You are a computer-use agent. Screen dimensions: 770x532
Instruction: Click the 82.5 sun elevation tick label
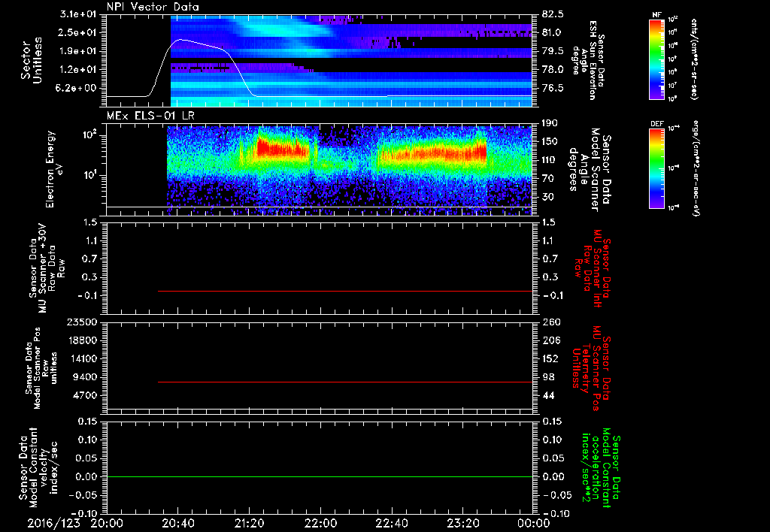[553, 14]
